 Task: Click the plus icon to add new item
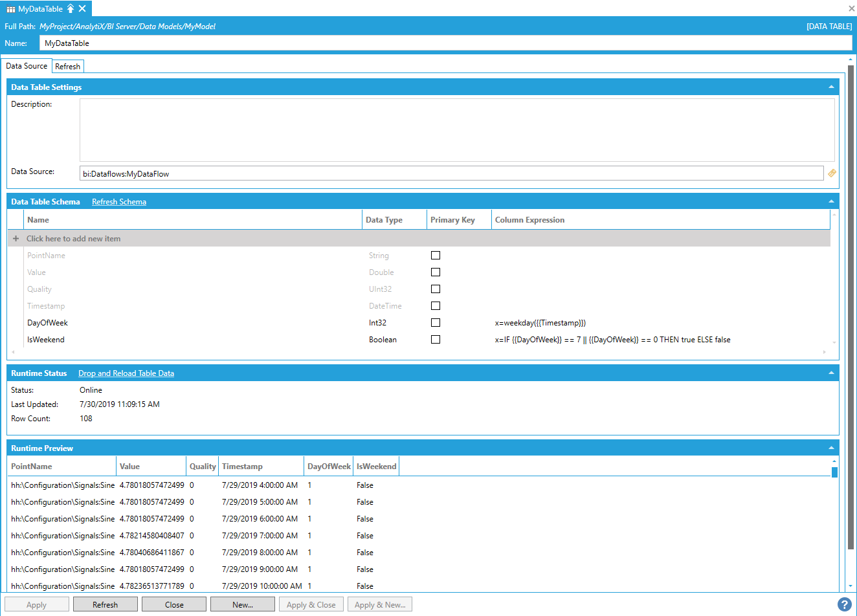[x=16, y=239]
